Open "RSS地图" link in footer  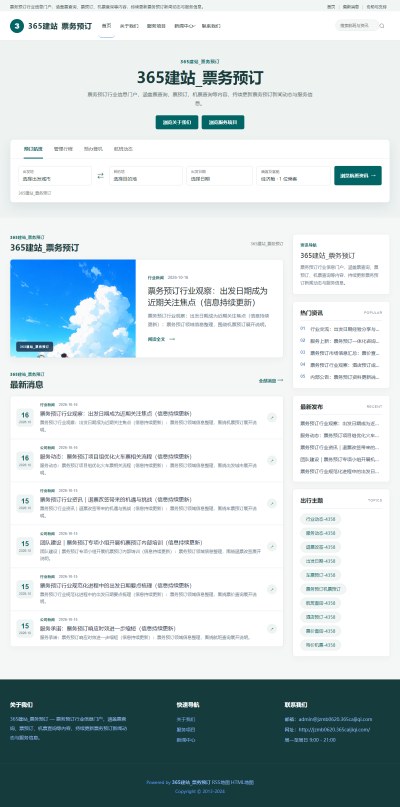coord(220,782)
